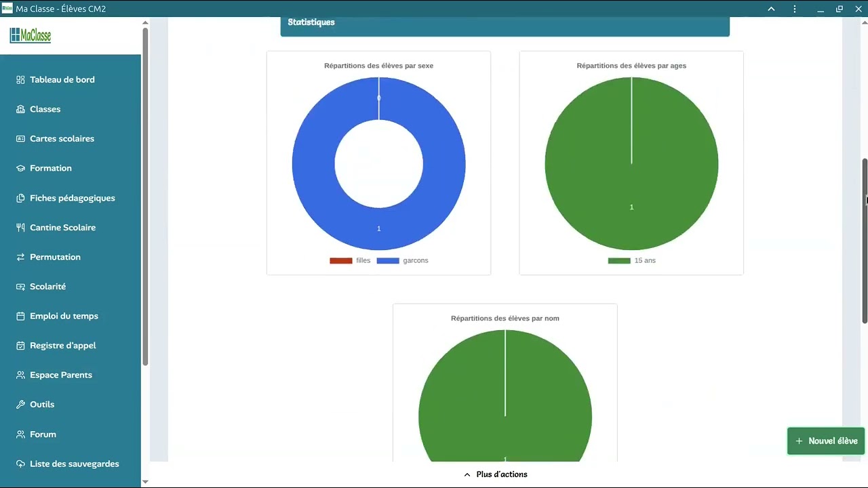Viewport: 868px width, 488px height.
Task: Click the window title "Ma Classe - Élèves CM2"
Action: click(x=61, y=9)
